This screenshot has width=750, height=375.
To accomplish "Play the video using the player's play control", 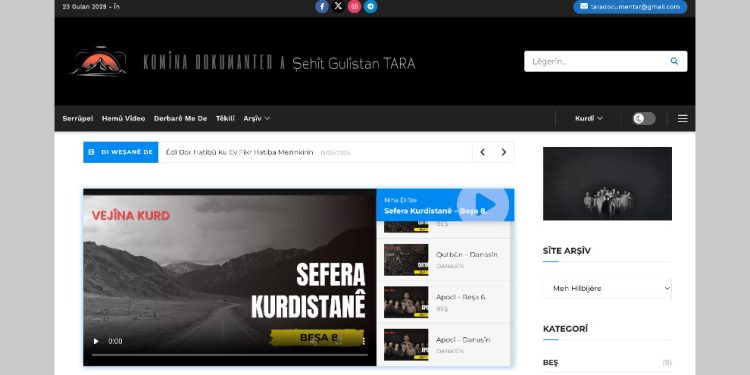I will tap(96, 341).
